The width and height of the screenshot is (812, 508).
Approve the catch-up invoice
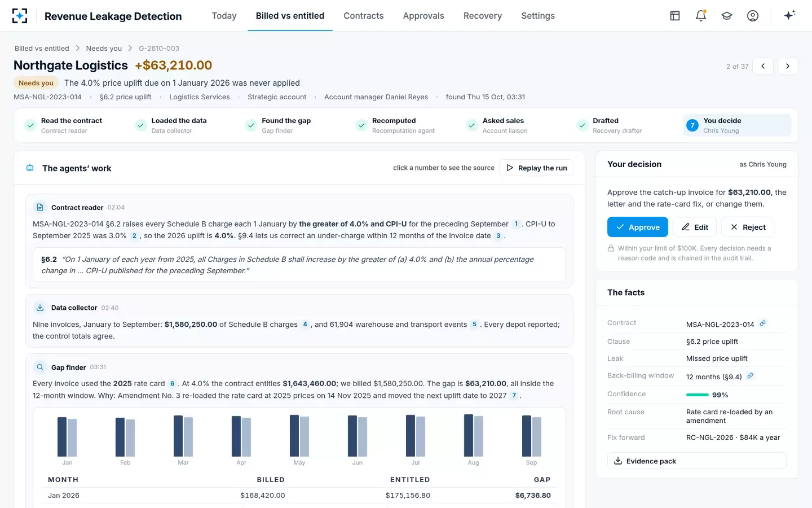click(638, 227)
